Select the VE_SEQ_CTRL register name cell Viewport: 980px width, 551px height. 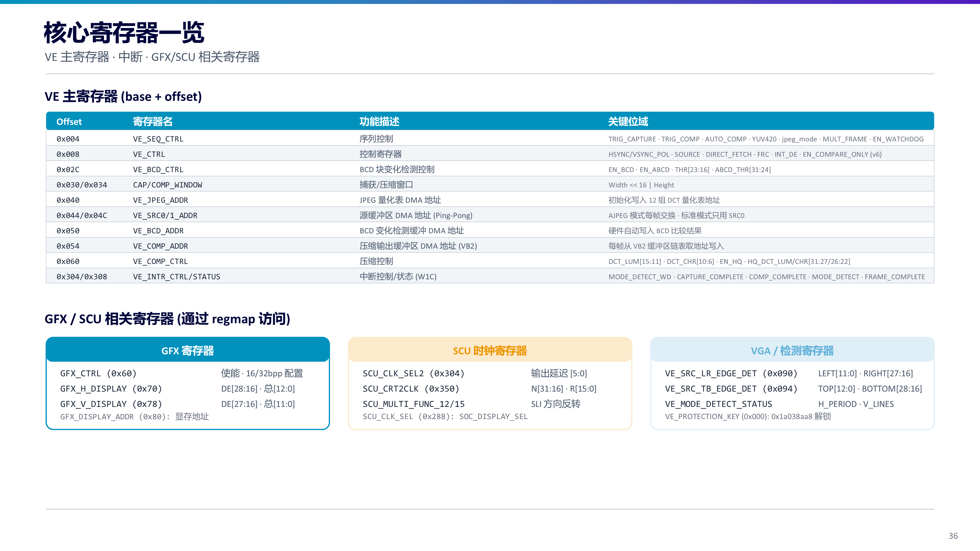pyautogui.click(x=158, y=139)
